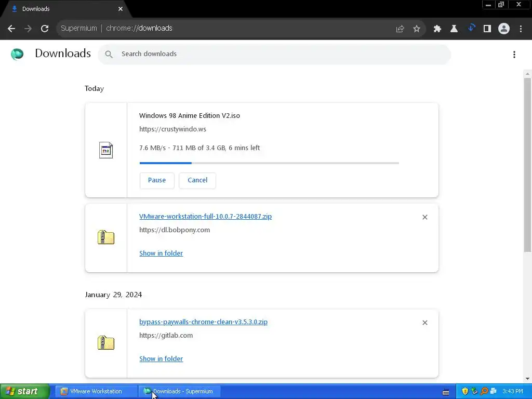Viewport: 532px width, 399px height.
Task: Close the Downloads tab
Action: tap(121, 9)
